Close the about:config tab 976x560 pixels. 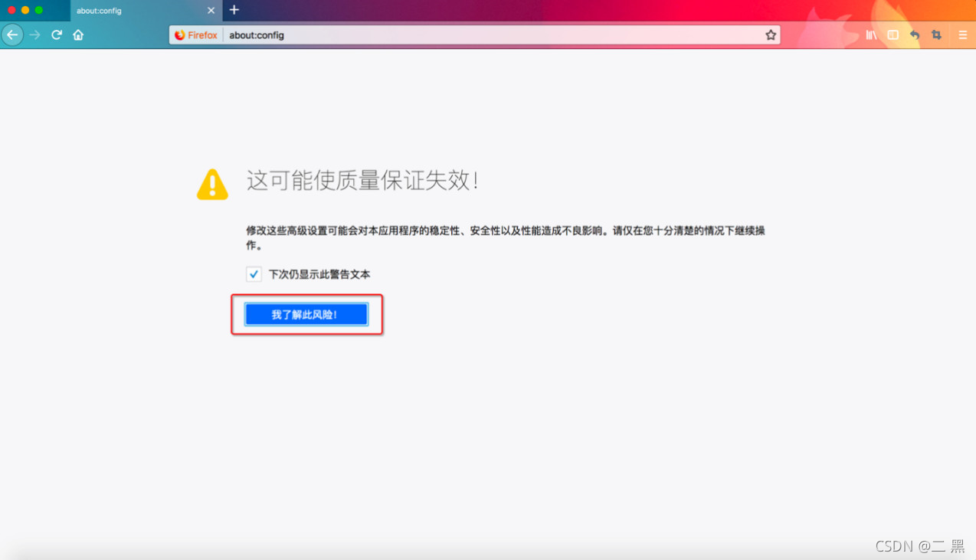point(211,11)
